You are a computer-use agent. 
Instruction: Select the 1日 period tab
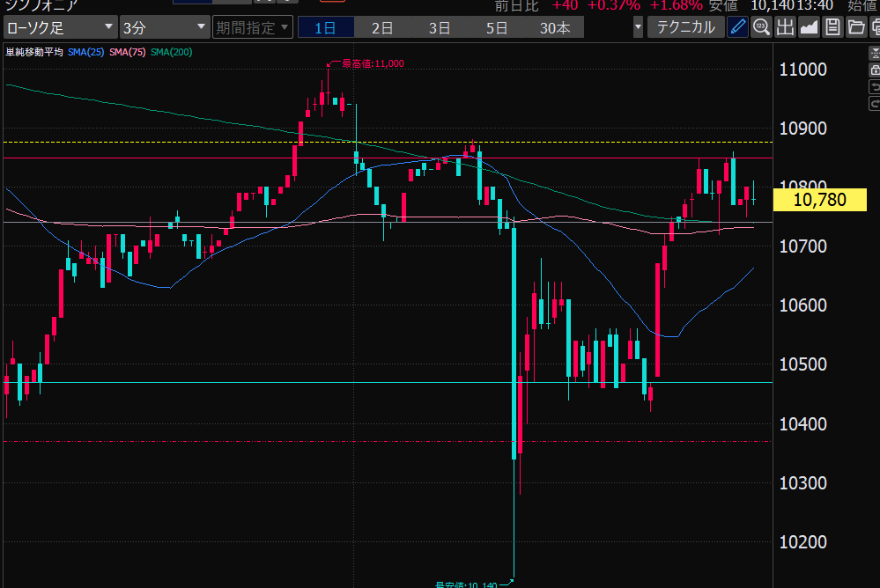(x=325, y=28)
